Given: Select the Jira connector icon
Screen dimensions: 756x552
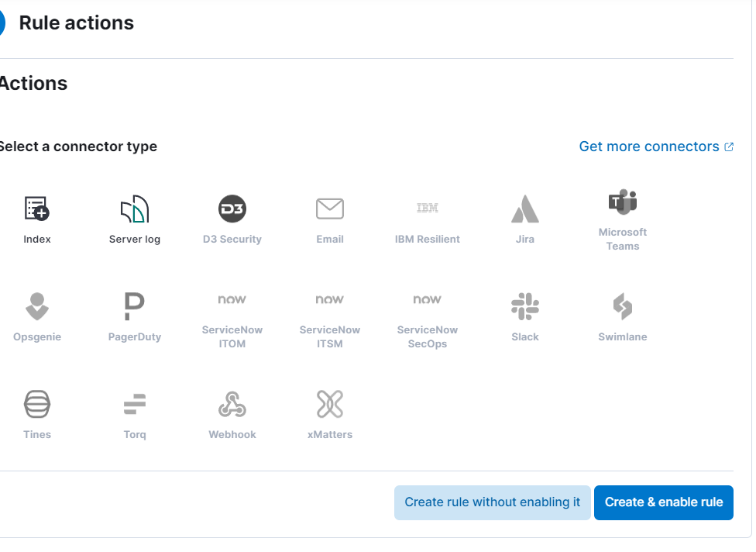Looking at the screenshot, I should pyautogui.click(x=525, y=209).
